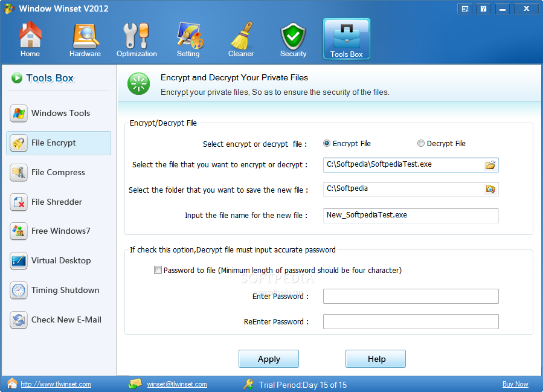This screenshot has width=543, height=392.
Task: Click the Virtual Desktop sidebar icon
Action: [x=19, y=261]
